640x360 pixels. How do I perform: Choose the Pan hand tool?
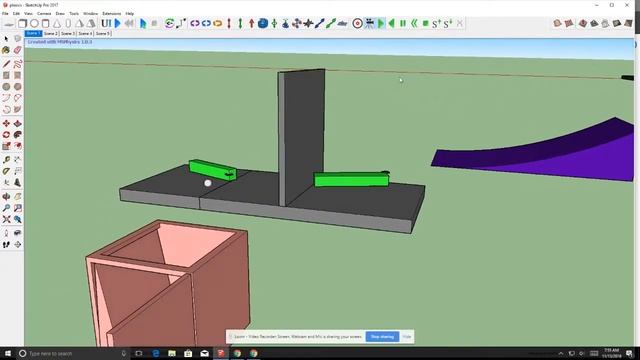coord(18,197)
